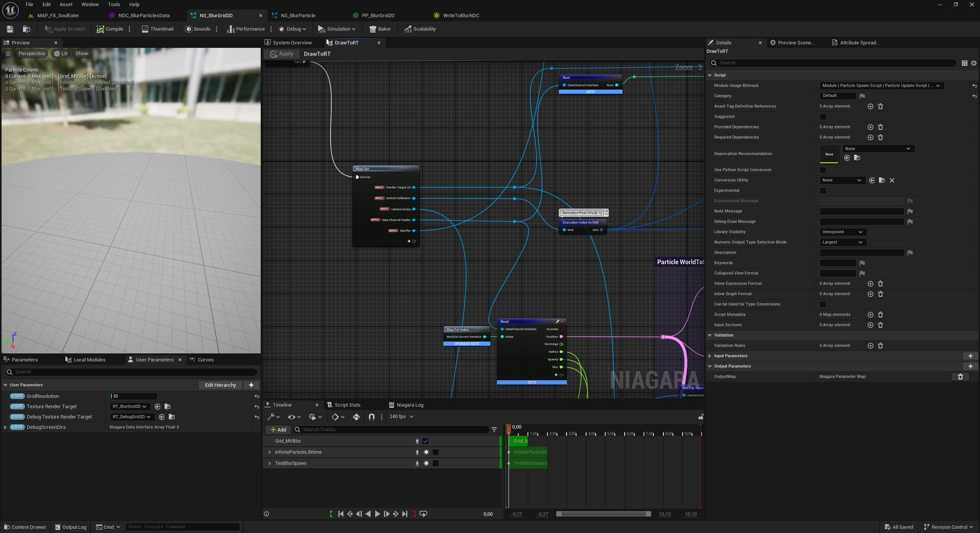Isolate InfiniteParticleLifetime emitter star icon
Screen dimensions: 980x533
click(x=426, y=452)
